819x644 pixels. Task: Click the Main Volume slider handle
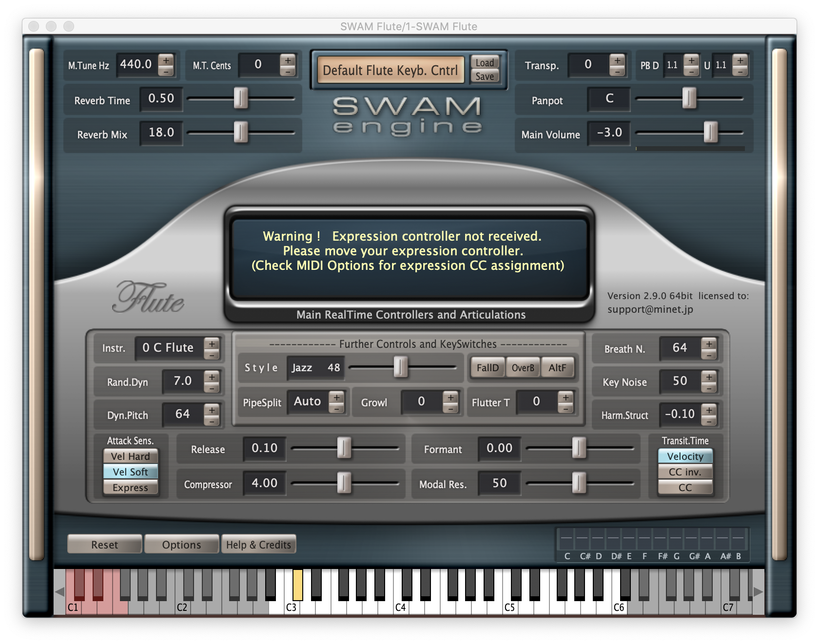point(711,132)
